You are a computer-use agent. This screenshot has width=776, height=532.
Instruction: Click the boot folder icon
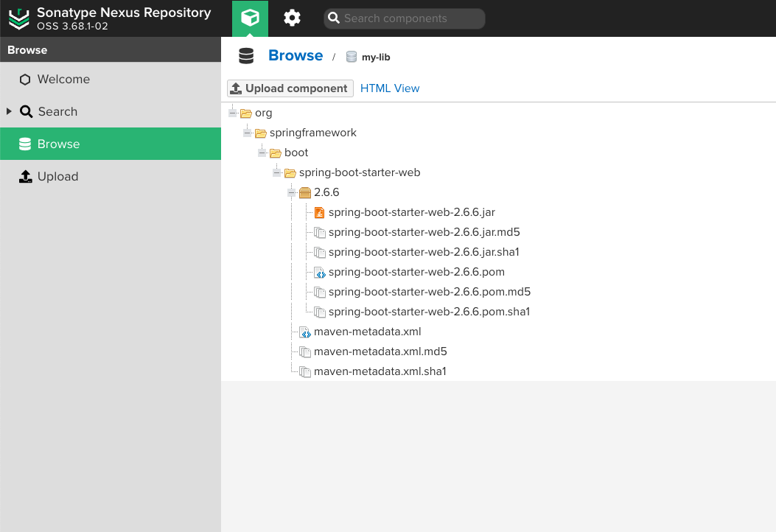point(276,153)
